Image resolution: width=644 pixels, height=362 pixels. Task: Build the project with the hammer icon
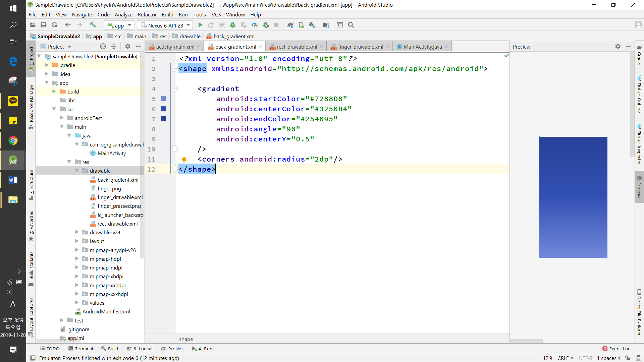pyautogui.click(x=93, y=25)
